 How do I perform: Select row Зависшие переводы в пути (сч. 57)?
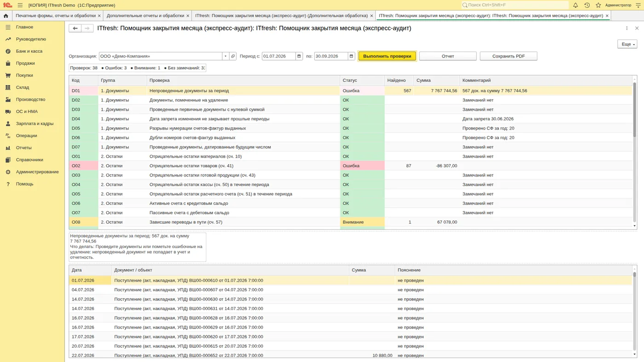point(351,222)
